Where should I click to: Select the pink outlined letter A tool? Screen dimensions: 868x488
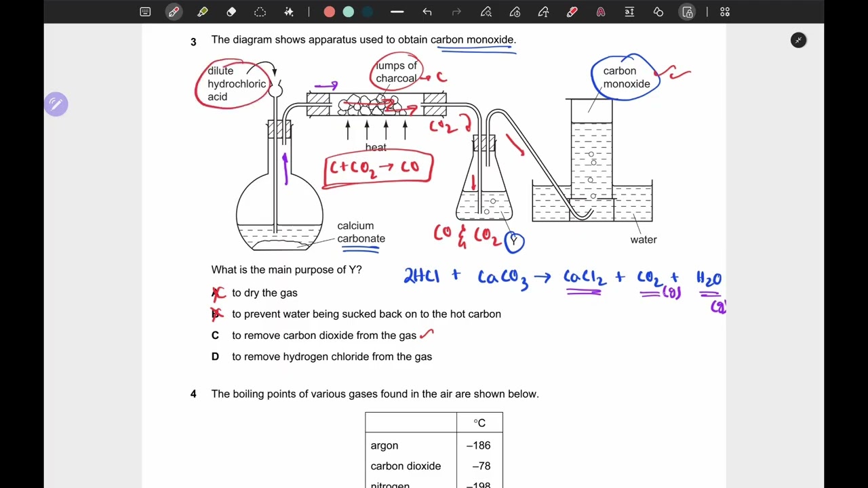coord(601,12)
